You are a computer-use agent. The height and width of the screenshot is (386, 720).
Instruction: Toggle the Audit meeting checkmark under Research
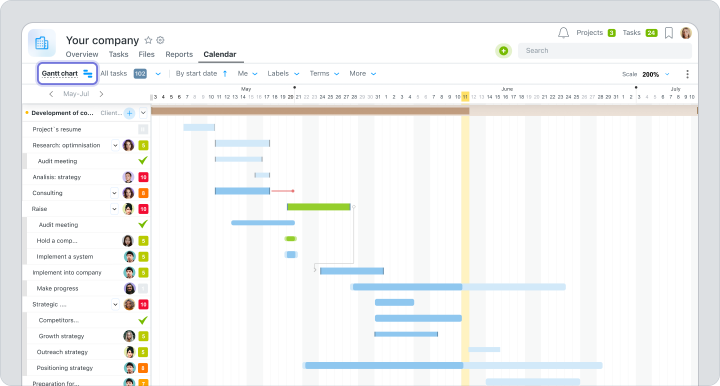[x=143, y=161]
